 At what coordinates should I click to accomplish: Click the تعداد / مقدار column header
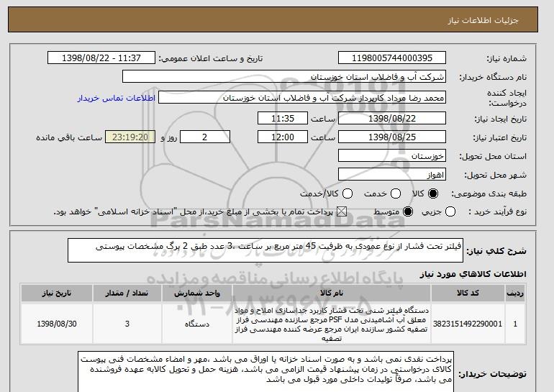click(127, 293)
